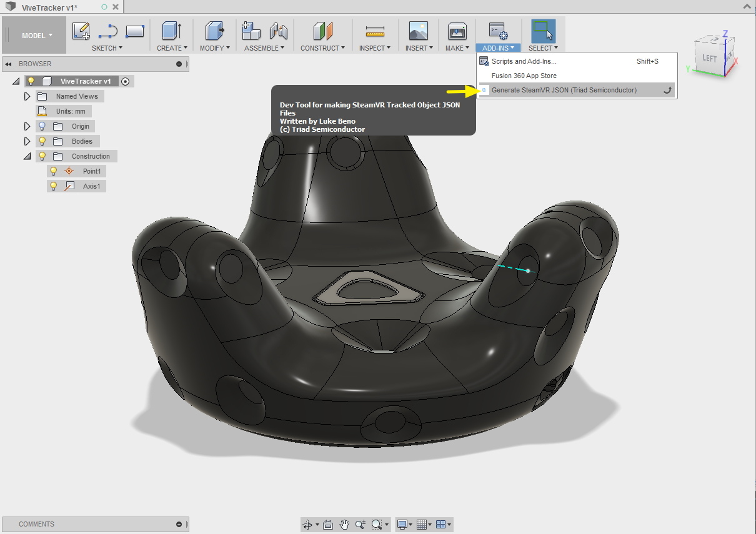
Task: Select Point1 in the browser tree
Action: pos(92,171)
